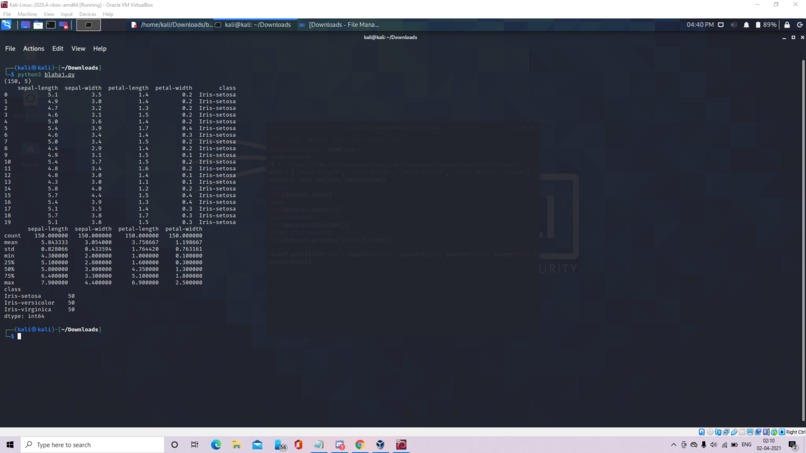This screenshot has width=806, height=453.
Task: Click the 'Iris-virginica' line in output
Action: click(39, 310)
